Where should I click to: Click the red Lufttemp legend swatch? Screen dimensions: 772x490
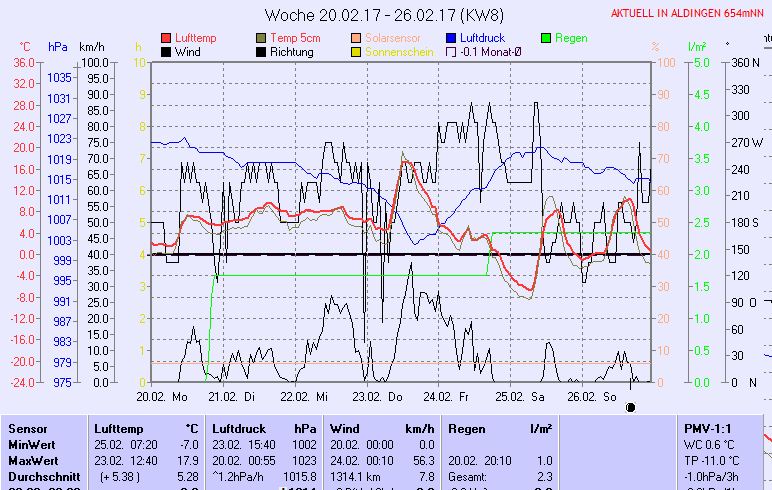click(x=166, y=38)
